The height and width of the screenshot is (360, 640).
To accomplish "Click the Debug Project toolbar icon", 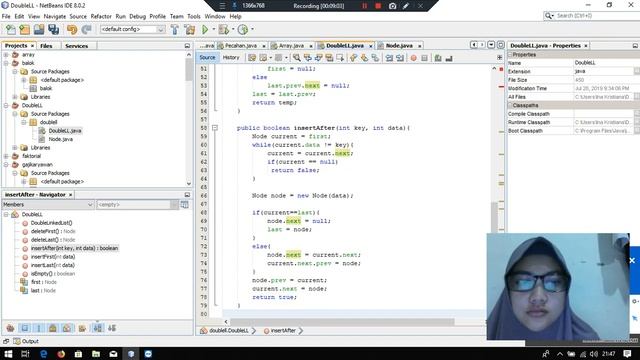I will (224, 29).
